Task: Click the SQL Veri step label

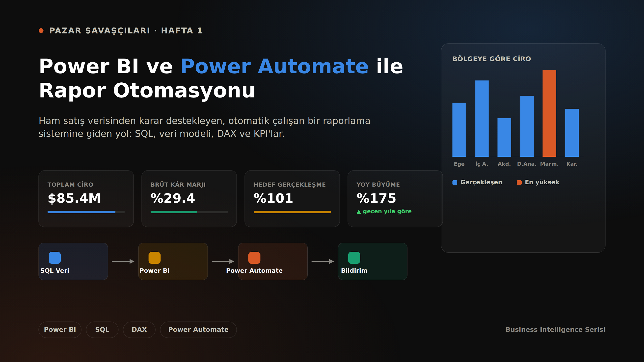Action: tap(55, 270)
